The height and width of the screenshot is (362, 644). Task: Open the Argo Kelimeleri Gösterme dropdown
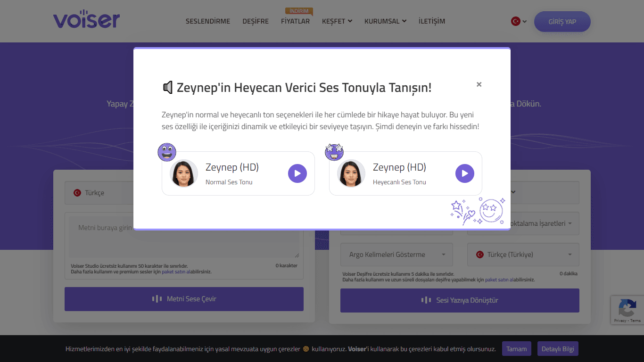(396, 255)
